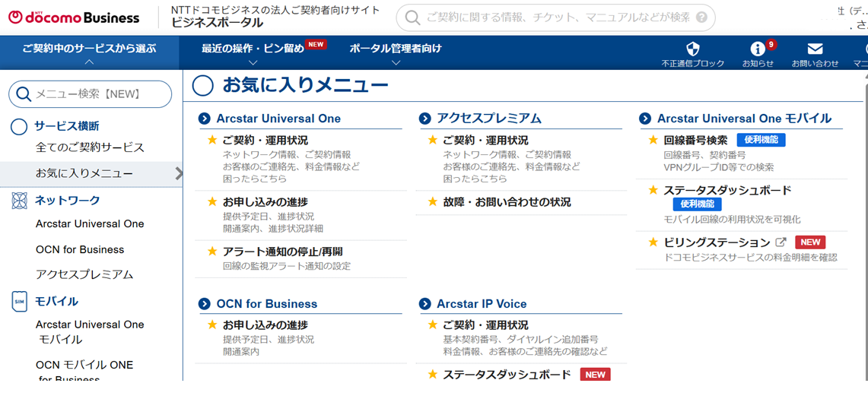Expand 最近の操作・ピン留め dropdown
Screen dimensions: 868x399
click(x=253, y=49)
